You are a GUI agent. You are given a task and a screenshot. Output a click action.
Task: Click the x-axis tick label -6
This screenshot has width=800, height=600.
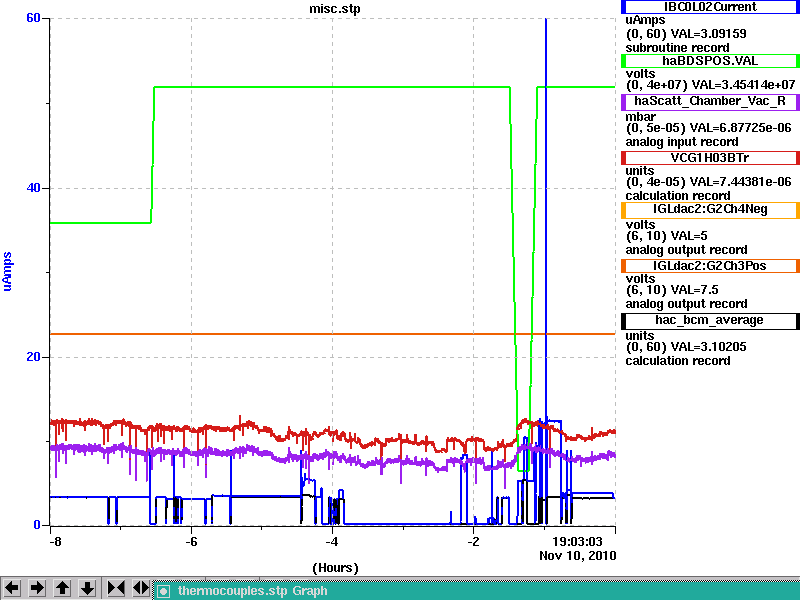191,541
